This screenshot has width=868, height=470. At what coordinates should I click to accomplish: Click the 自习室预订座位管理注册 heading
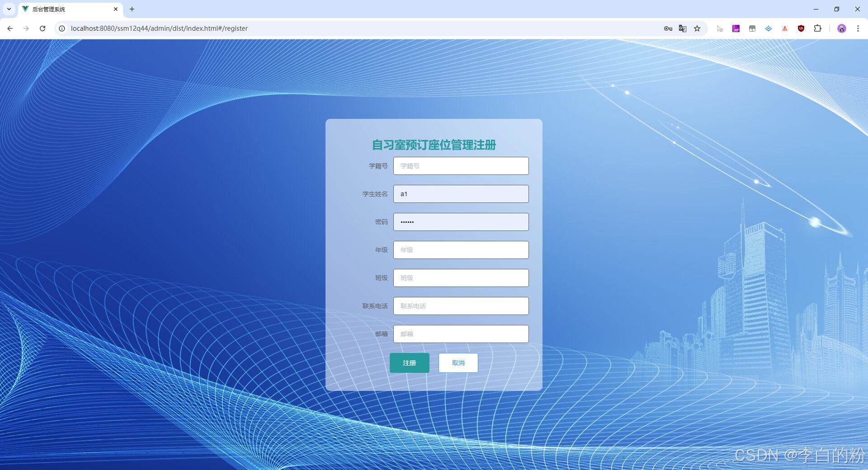(434, 145)
